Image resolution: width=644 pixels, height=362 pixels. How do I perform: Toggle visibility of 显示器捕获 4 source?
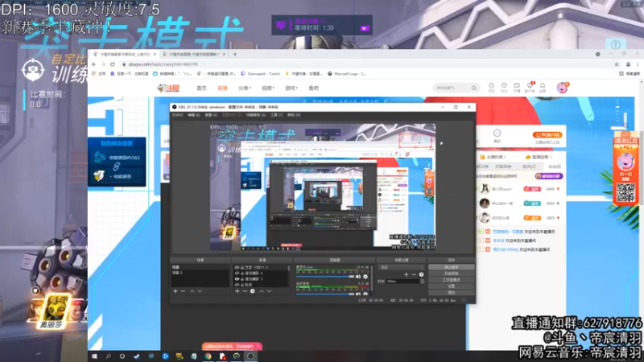click(237, 273)
